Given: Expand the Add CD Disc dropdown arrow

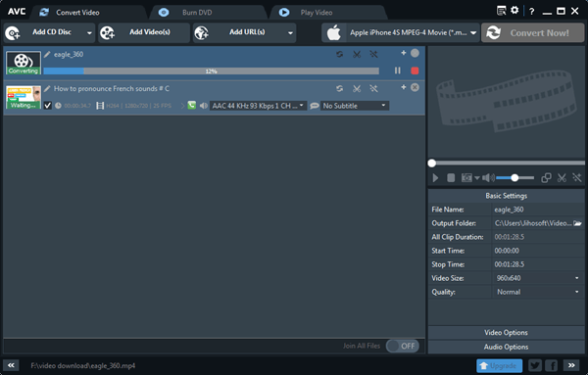Looking at the screenshot, I should point(89,33).
